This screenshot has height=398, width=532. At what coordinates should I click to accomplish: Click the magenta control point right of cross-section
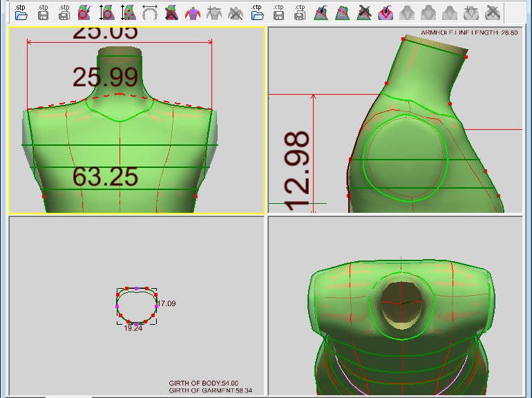[156, 306]
